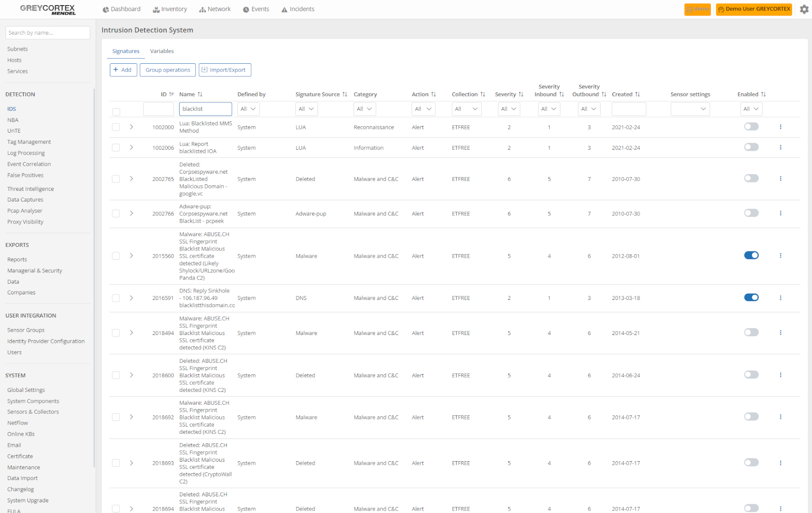Click the Group operations button
The width and height of the screenshot is (812, 513).
click(x=168, y=70)
